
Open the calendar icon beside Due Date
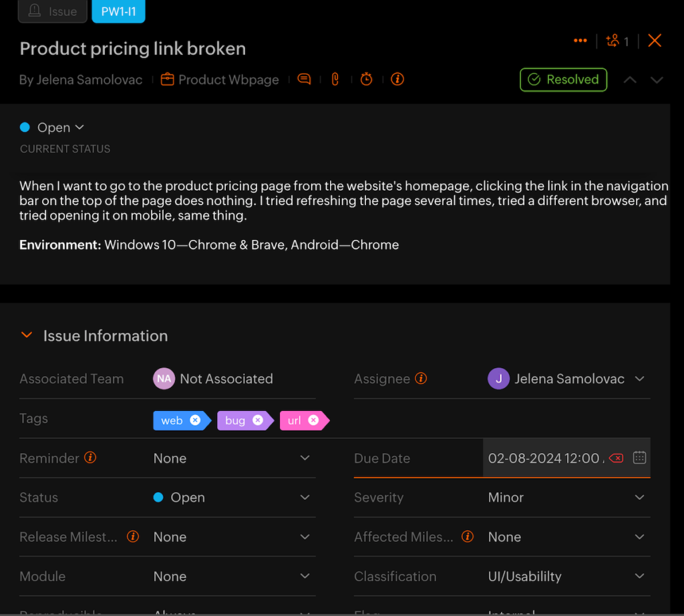tap(639, 458)
